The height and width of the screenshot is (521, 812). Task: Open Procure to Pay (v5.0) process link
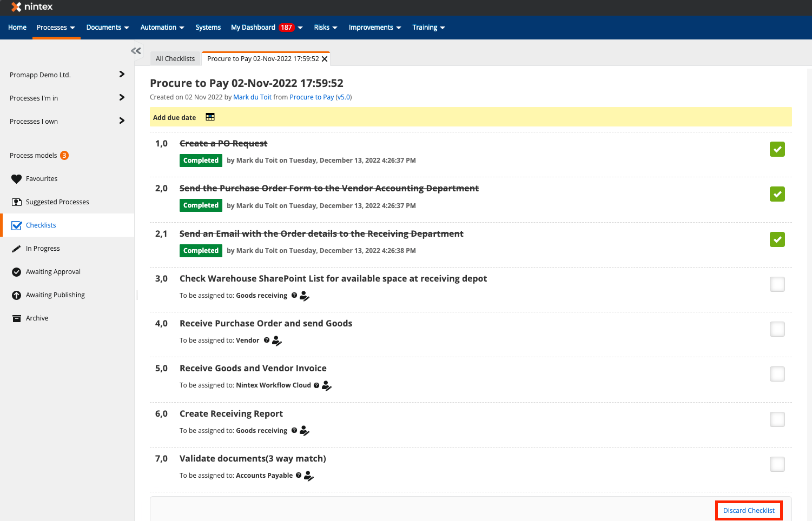pos(321,97)
